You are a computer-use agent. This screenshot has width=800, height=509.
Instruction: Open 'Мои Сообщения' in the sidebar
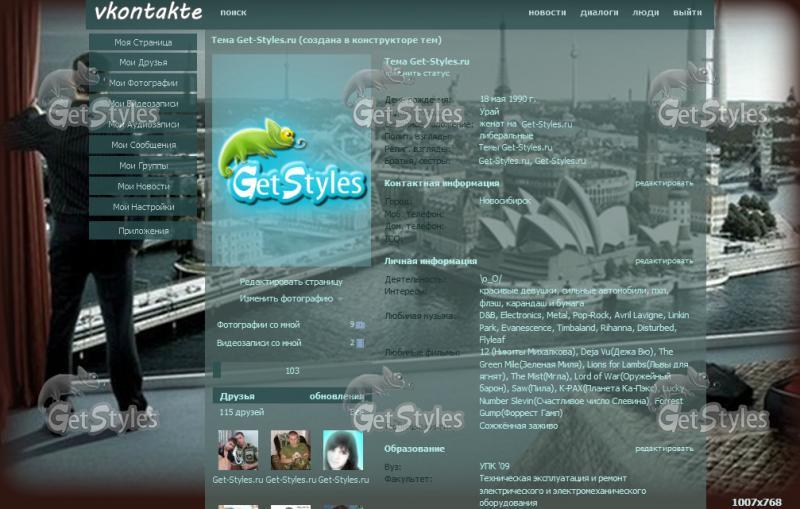tap(143, 145)
